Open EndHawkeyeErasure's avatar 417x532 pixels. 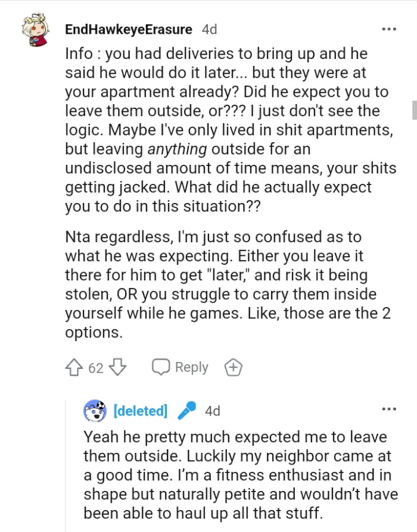point(36,29)
